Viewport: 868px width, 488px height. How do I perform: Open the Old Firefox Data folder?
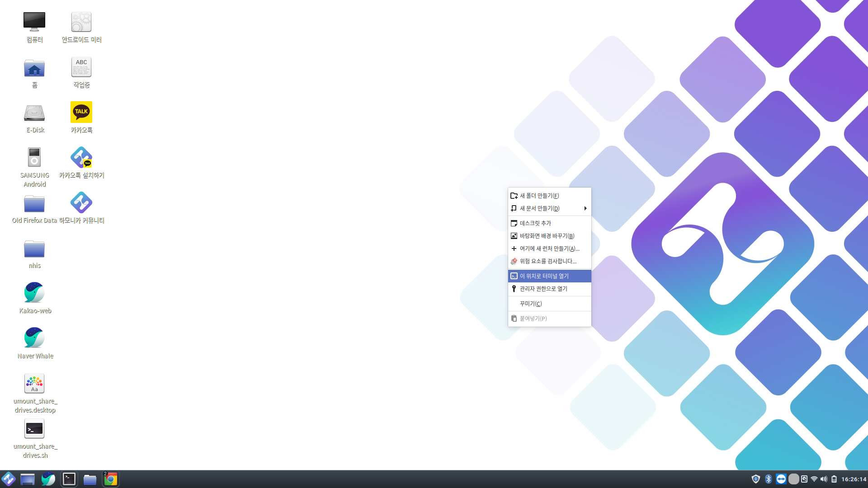34,204
